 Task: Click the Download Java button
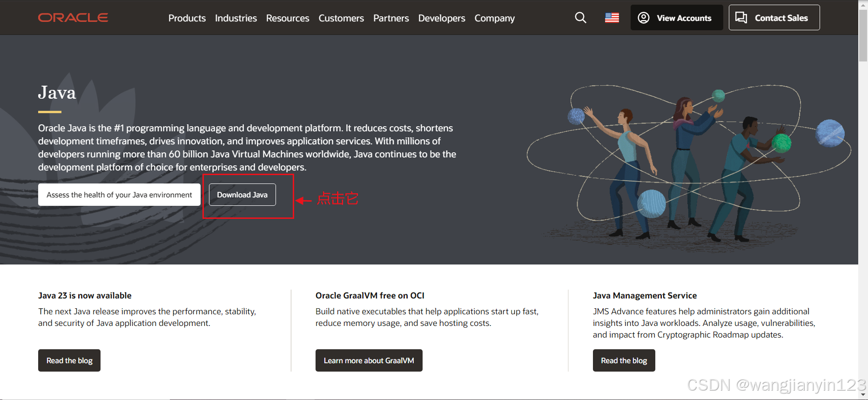point(242,195)
